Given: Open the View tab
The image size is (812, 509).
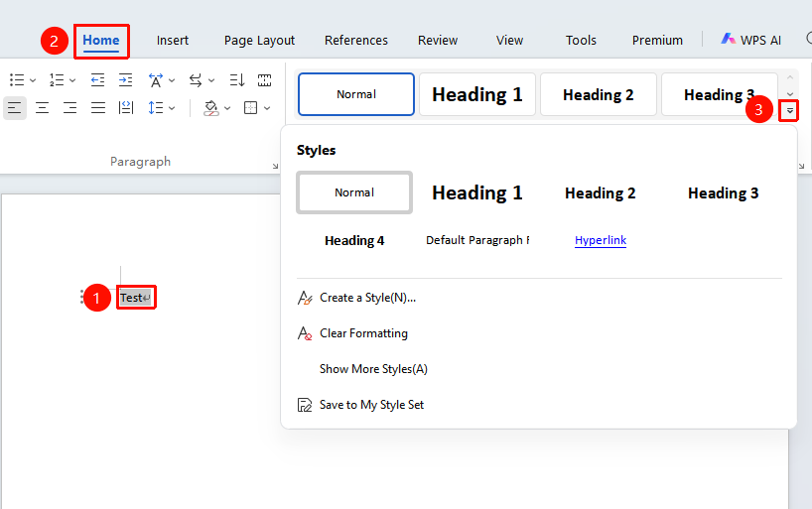Looking at the screenshot, I should click(509, 41).
